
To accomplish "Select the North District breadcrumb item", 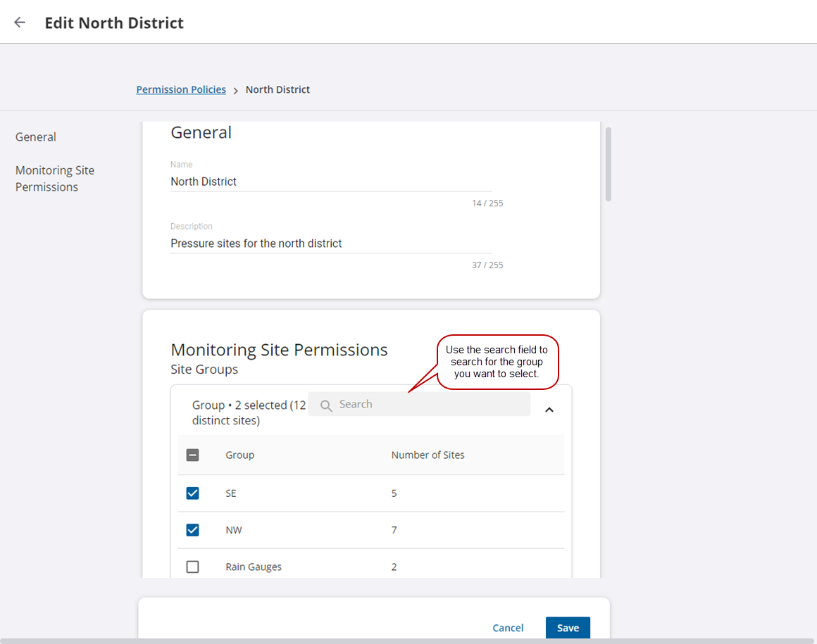I will click(277, 89).
